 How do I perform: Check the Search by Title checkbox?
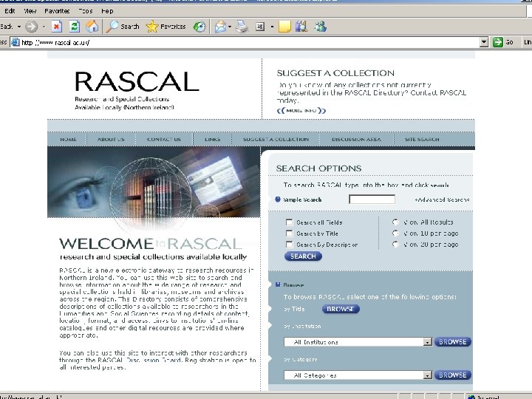point(289,233)
